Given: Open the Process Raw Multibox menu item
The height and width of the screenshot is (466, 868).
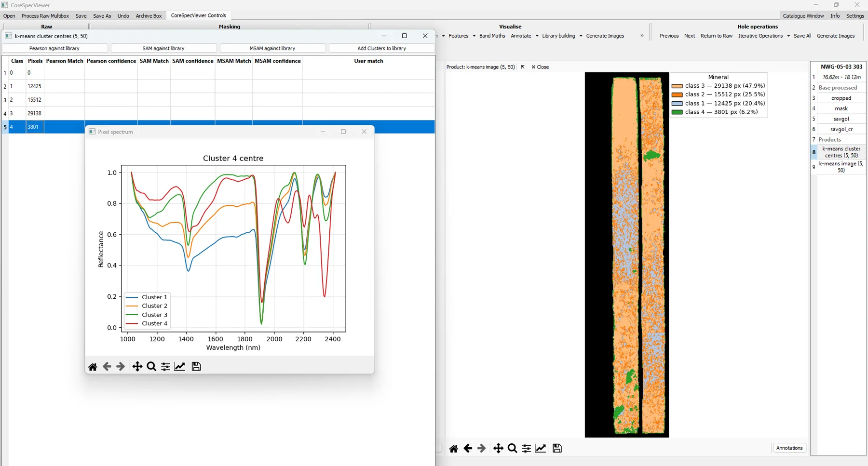Looking at the screenshot, I should [45, 16].
